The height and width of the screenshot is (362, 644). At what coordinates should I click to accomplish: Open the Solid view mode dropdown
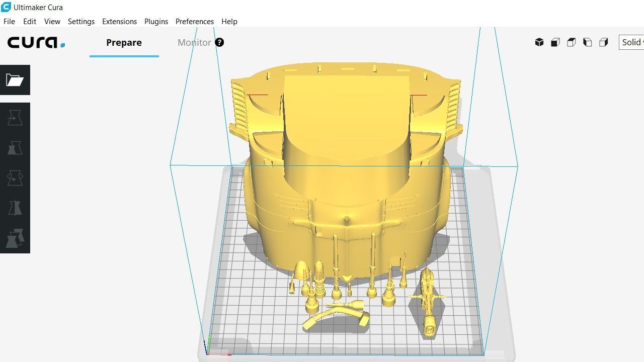pyautogui.click(x=631, y=42)
